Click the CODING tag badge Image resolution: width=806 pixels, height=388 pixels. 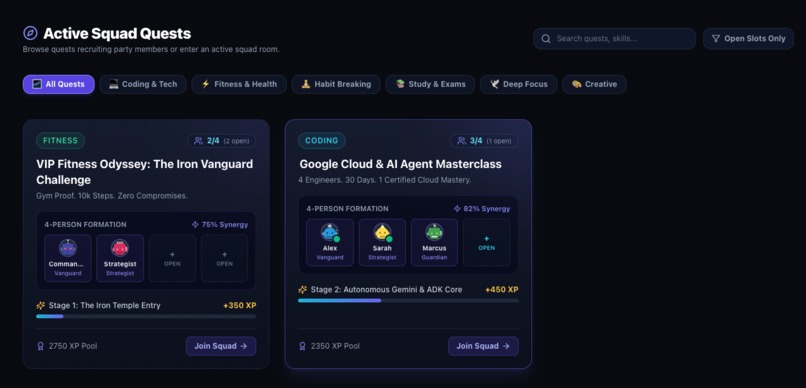click(x=322, y=141)
